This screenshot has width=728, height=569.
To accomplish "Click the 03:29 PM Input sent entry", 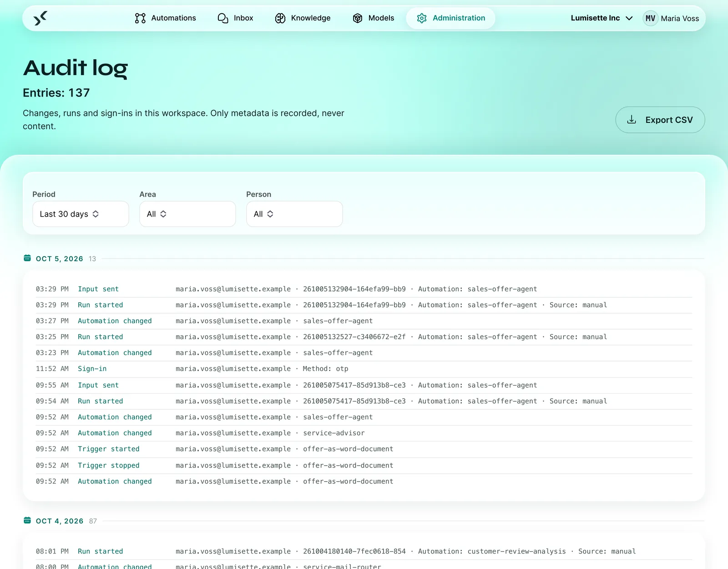I will [364, 289].
